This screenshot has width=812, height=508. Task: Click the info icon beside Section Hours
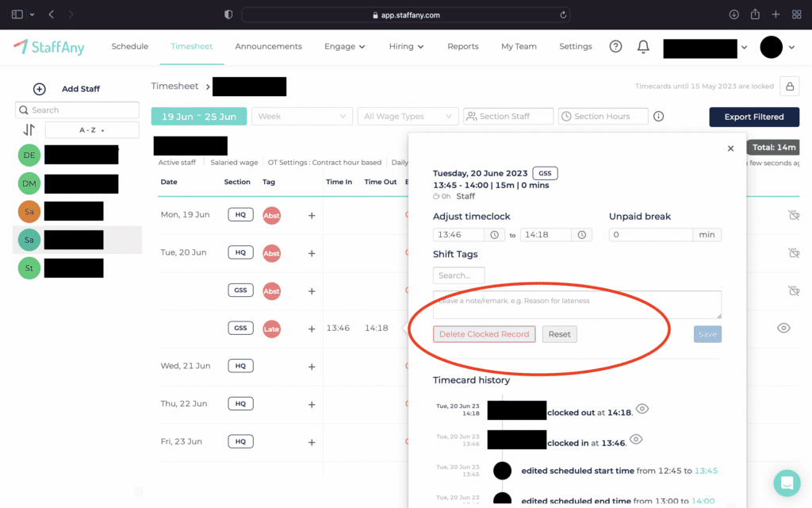coord(659,116)
